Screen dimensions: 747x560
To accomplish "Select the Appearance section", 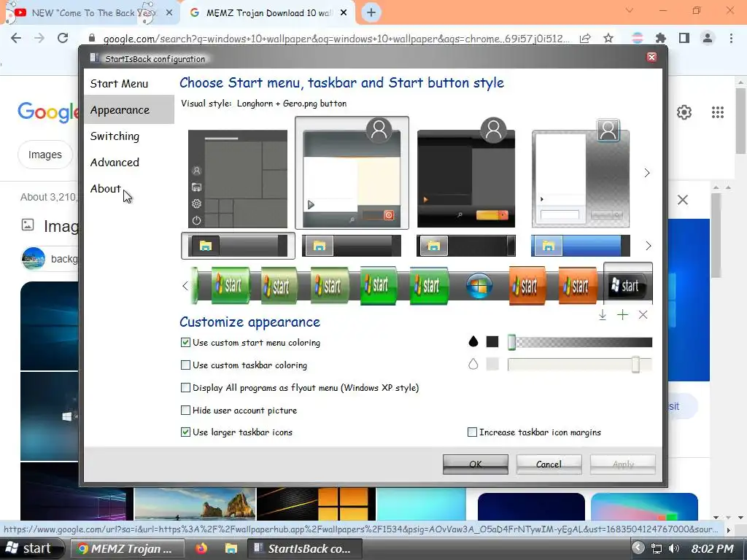I will click(x=129, y=110).
